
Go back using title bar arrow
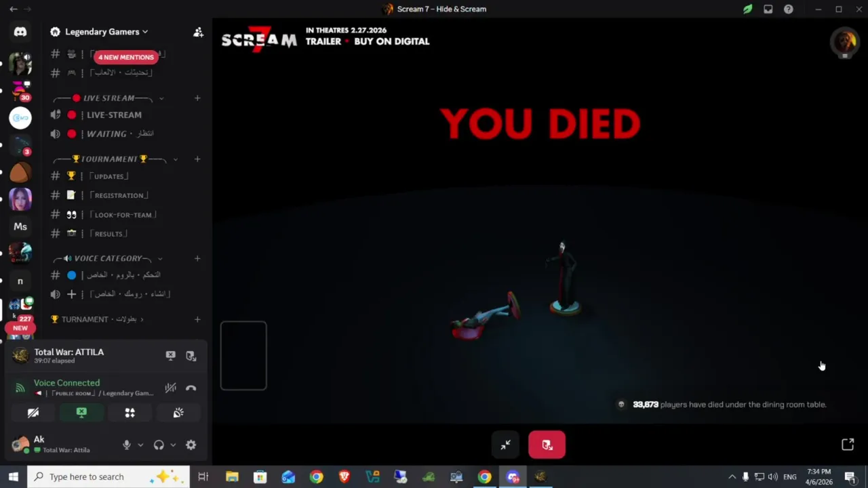coord(13,9)
